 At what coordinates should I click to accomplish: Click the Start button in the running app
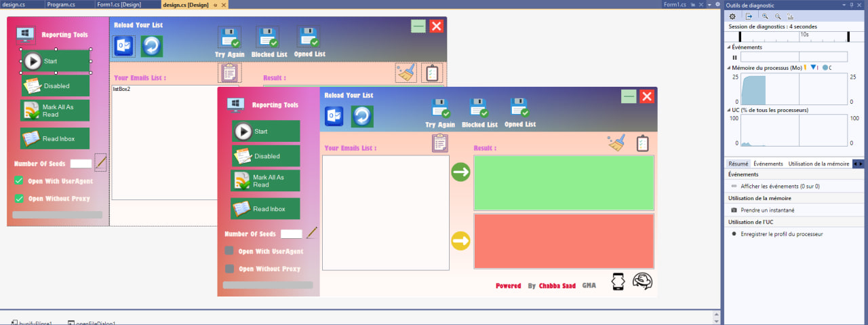[266, 132]
